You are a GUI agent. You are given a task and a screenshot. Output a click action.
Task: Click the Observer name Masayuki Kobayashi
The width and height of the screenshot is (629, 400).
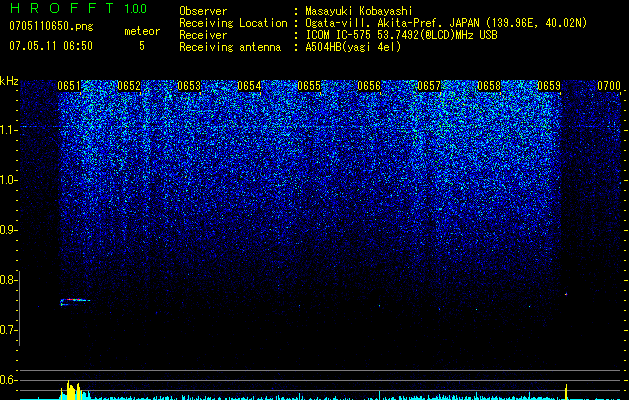point(359,11)
